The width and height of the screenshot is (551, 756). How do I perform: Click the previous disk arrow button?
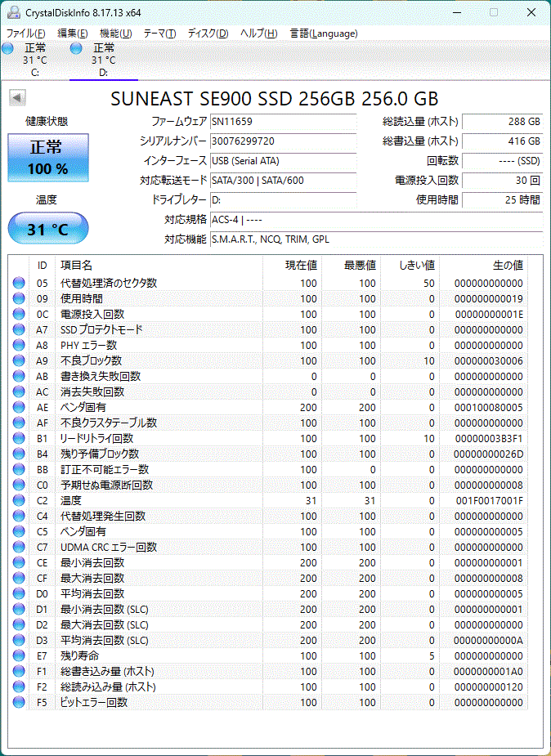coord(17,98)
